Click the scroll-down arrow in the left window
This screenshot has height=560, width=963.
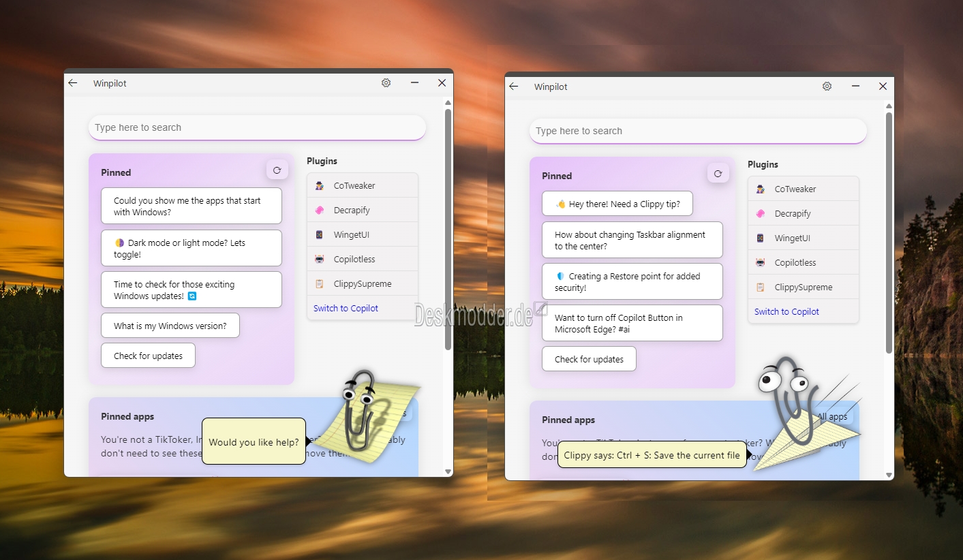[448, 471]
